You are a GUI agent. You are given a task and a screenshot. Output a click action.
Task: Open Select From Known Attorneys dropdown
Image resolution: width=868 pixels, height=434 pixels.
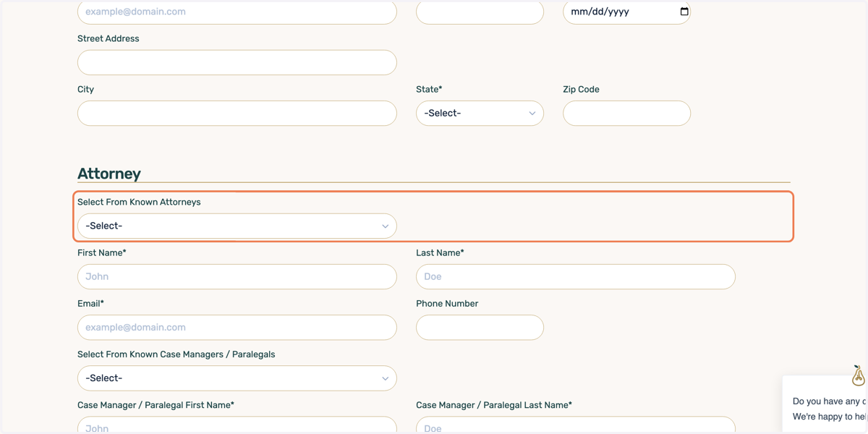tap(237, 226)
